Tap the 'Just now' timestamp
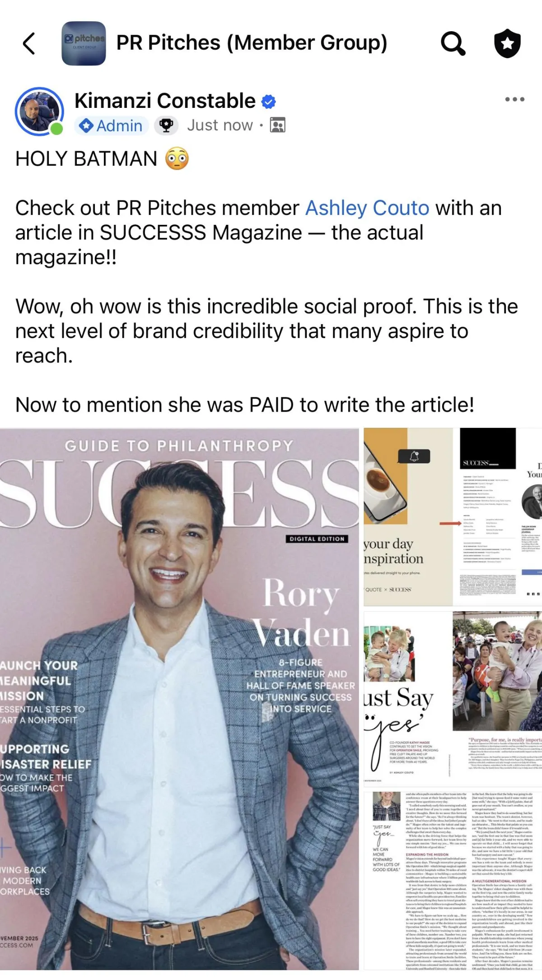 point(220,125)
